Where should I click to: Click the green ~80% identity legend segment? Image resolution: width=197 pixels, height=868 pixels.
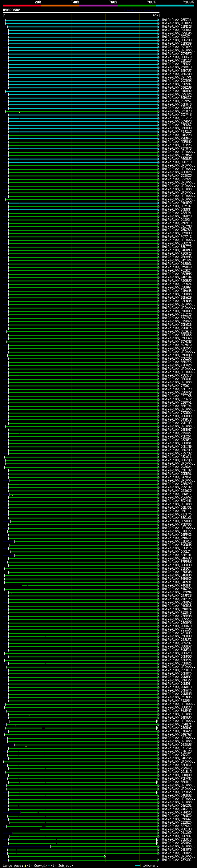(x=137, y=6)
